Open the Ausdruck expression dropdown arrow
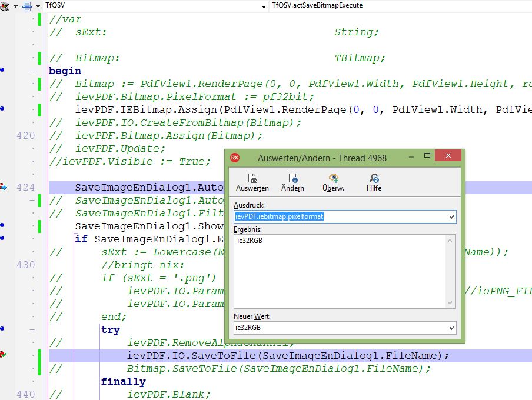Image resolution: width=532 pixels, height=400 pixels. [451, 217]
